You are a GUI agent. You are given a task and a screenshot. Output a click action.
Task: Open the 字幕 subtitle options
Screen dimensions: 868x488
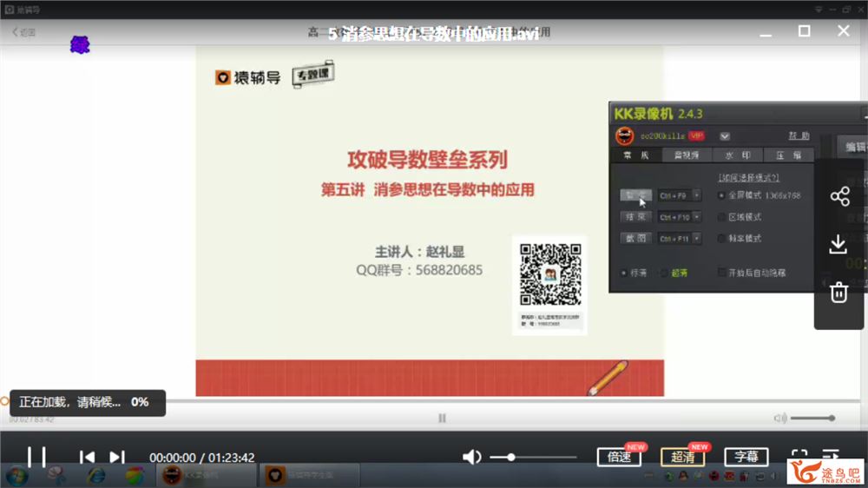746,457
